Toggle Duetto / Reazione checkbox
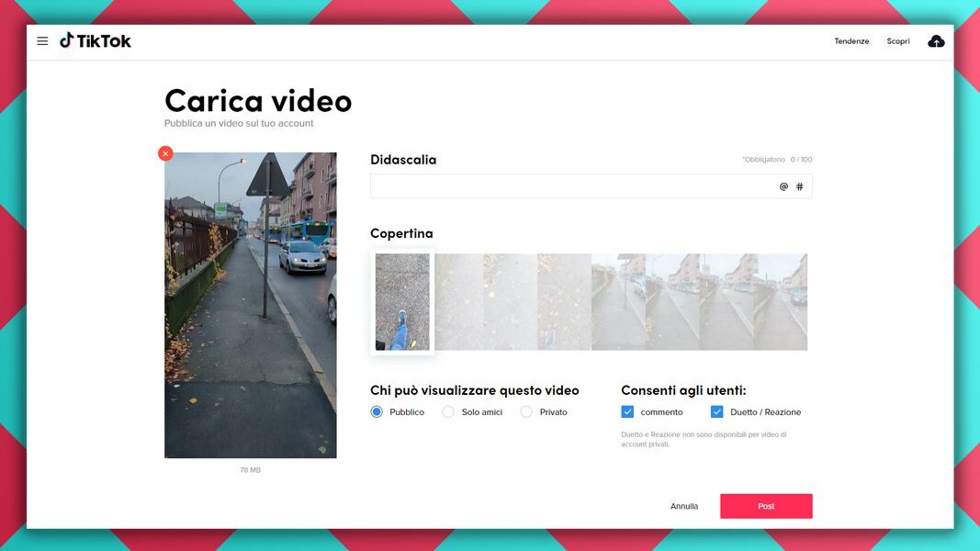The width and height of the screenshot is (980, 551). [x=717, y=412]
